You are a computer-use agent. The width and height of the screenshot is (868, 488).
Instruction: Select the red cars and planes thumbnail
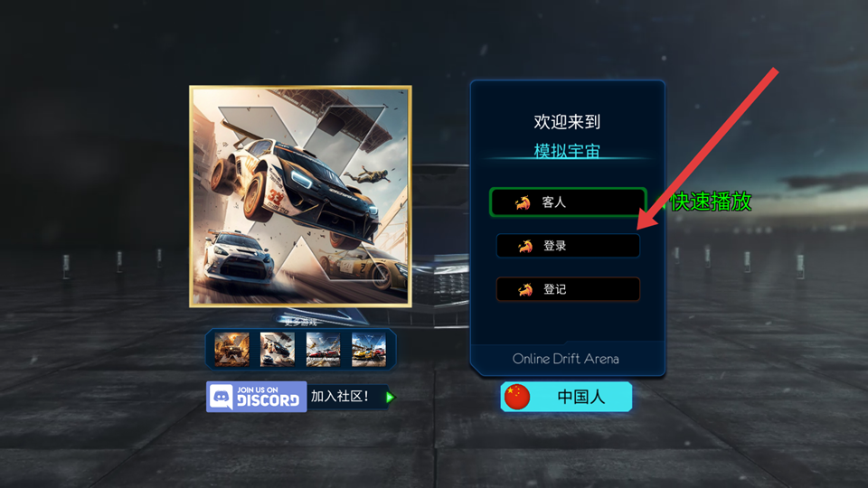coord(324,349)
